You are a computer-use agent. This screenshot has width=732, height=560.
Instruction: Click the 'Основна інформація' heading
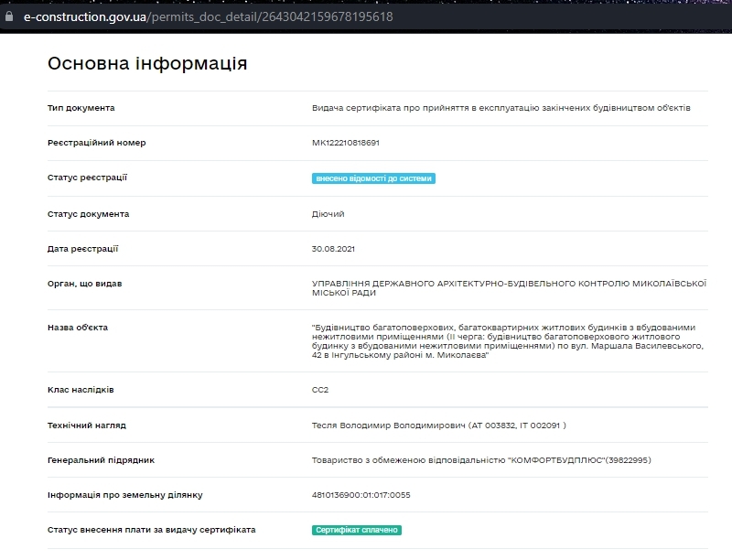click(147, 63)
